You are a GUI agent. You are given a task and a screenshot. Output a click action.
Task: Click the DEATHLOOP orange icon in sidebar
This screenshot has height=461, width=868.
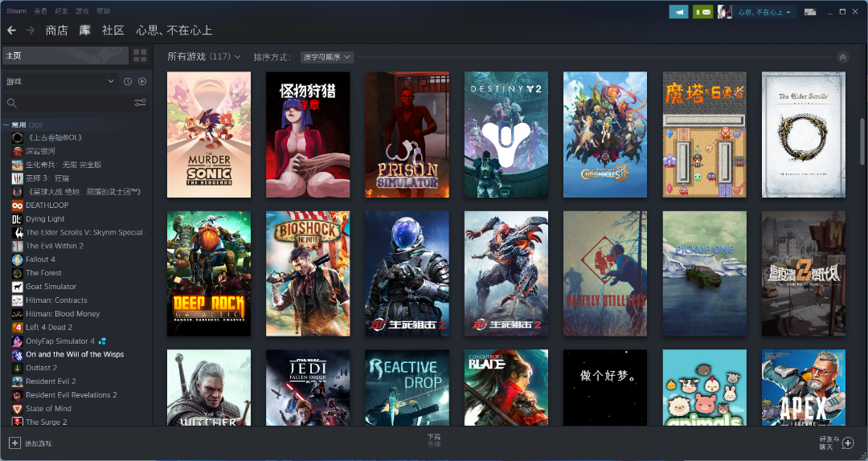coord(17,206)
